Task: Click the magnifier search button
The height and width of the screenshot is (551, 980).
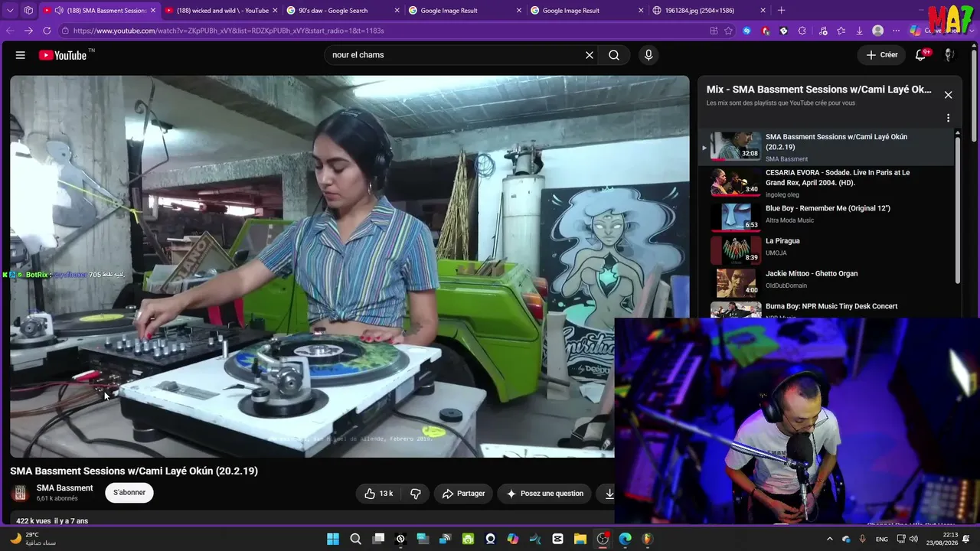Action: [614, 55]
